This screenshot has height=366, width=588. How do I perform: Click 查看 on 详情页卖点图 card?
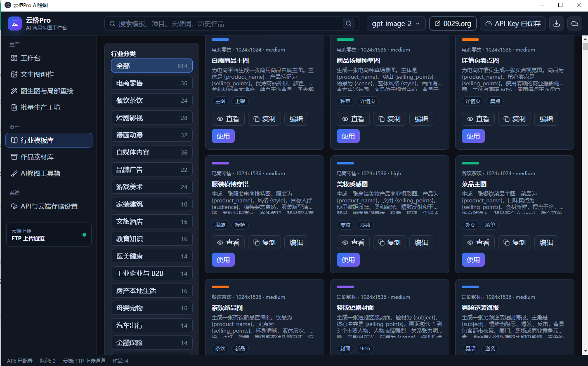pos(478,119)
